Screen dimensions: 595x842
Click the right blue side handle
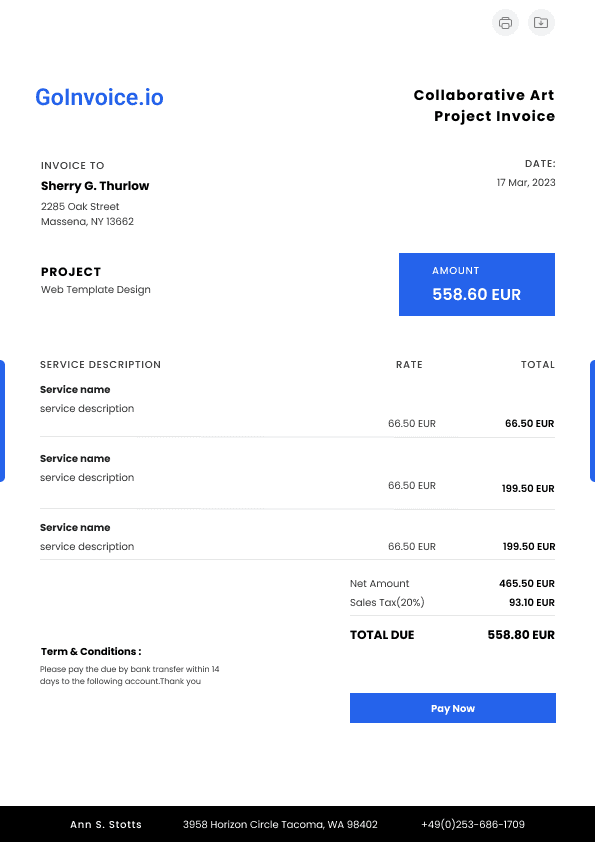tap(592, 421)
